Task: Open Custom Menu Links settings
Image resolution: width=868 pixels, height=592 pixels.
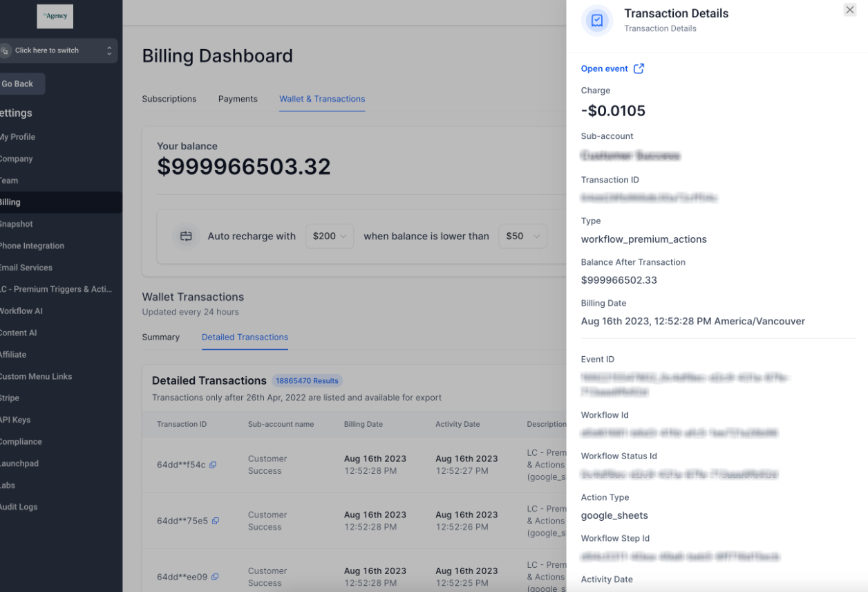Action: [36, 376]
